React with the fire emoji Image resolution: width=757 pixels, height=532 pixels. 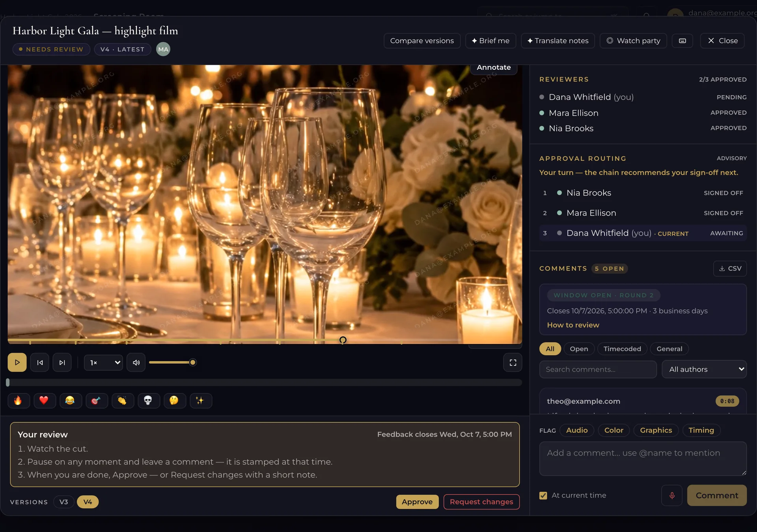pyautogui.click(x=18, y=400)
